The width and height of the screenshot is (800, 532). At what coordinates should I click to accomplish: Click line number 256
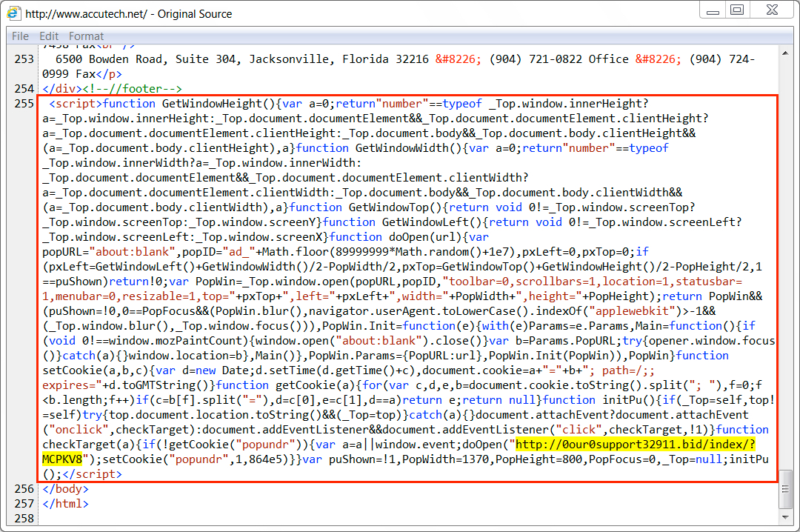coord(24,489)
